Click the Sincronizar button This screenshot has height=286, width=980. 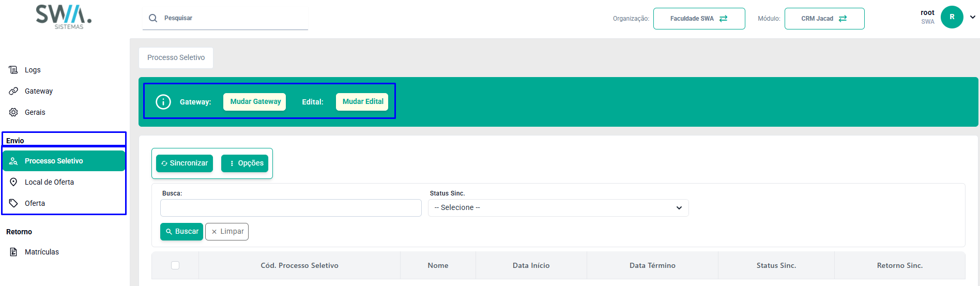[185, 163]
